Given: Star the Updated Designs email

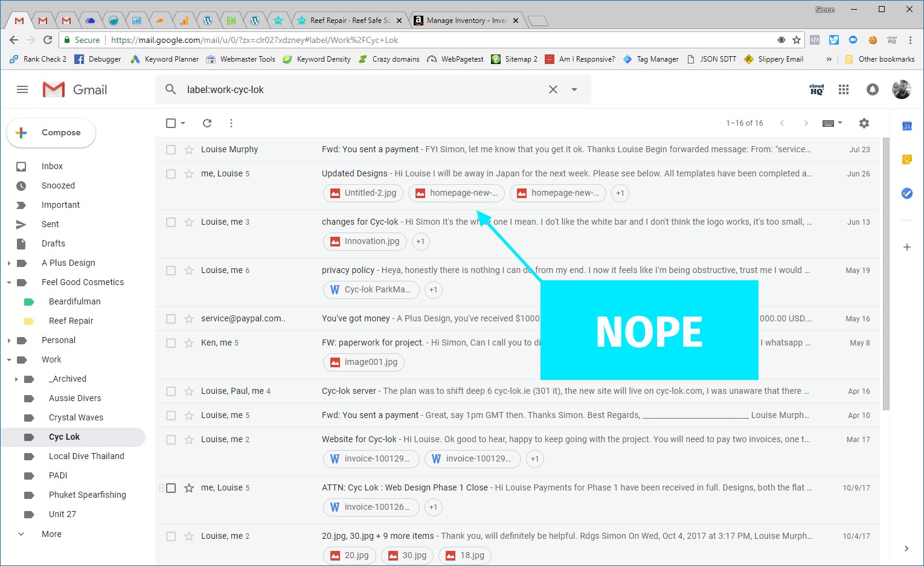Looking at the screenshot, I should tap(189, 173).
